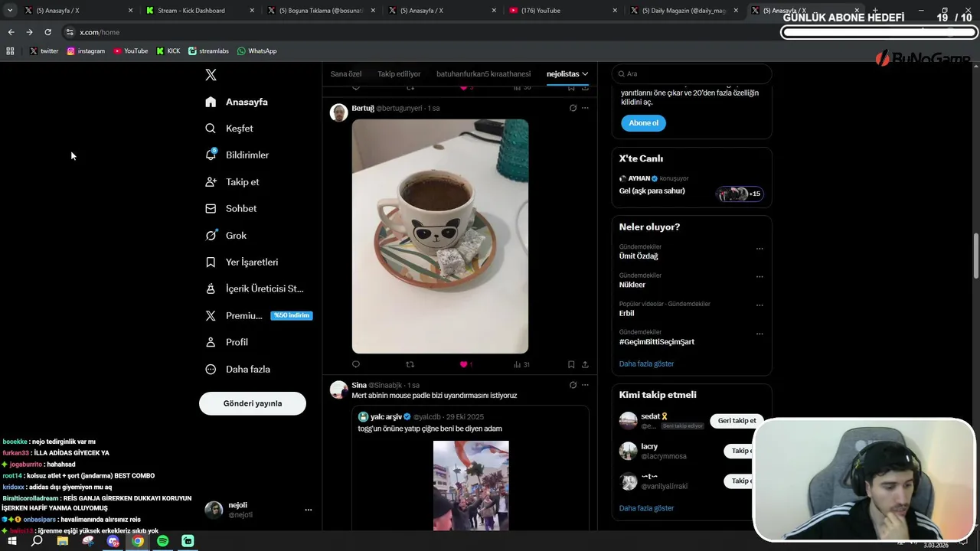
Task: Open Sohbet messages
Action: [x=230, y=208]
